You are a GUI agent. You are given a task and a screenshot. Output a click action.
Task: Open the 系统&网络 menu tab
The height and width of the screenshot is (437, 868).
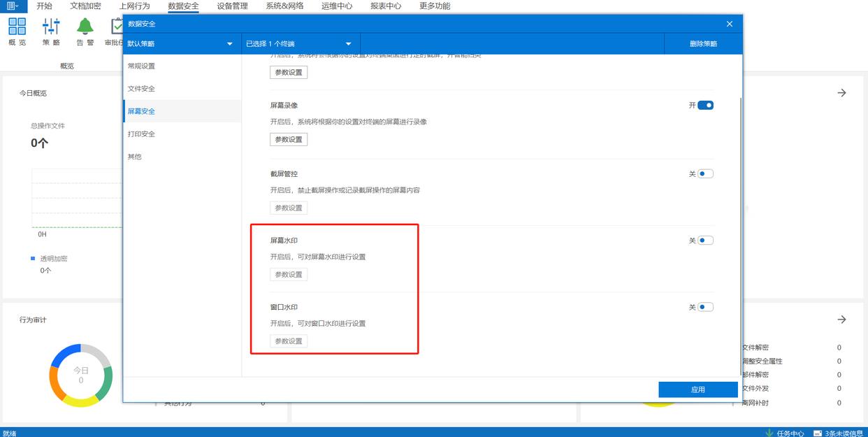(284, 6)
